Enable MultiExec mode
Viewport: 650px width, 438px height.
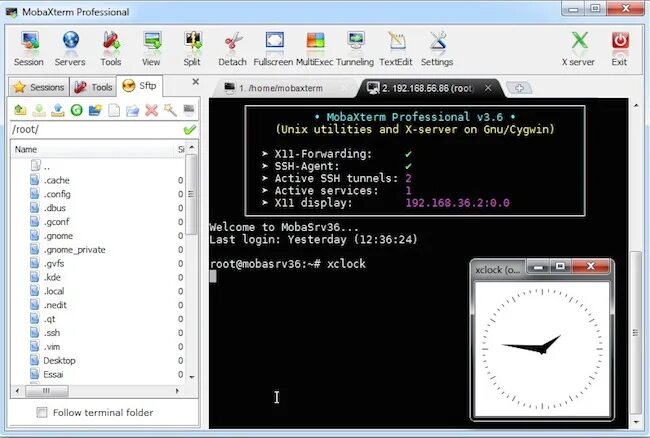tap(315, 48)
